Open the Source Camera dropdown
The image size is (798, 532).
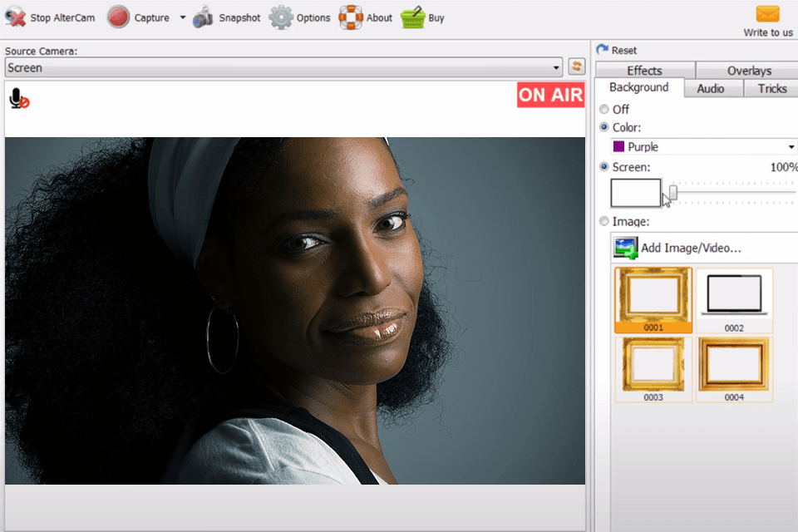(x=557, y=67)
